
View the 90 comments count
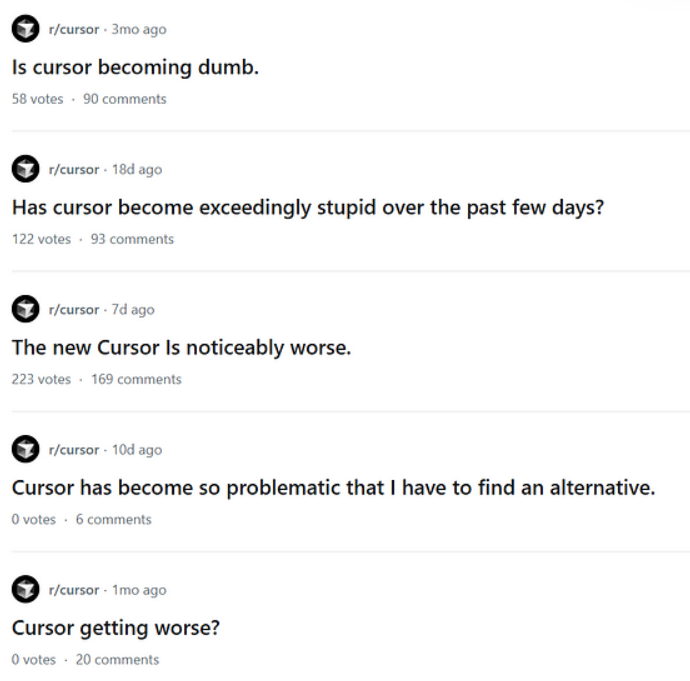(x=125, y=99)
